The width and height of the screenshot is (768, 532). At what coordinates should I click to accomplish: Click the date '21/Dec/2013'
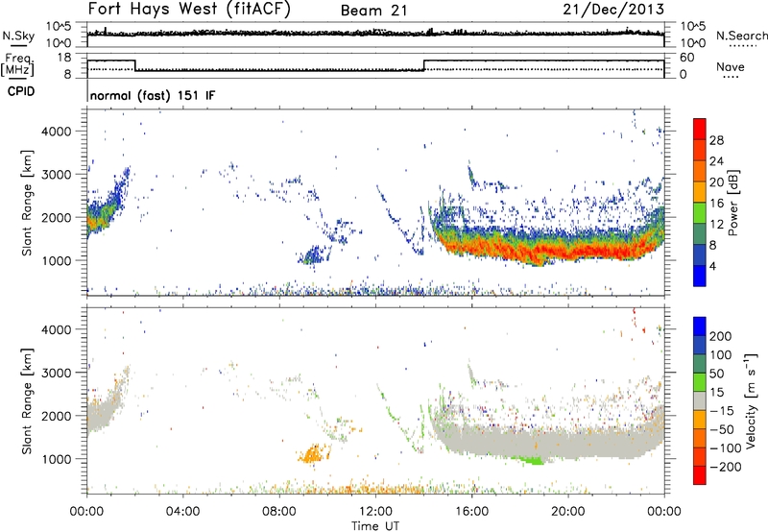(x=613, y=9)
